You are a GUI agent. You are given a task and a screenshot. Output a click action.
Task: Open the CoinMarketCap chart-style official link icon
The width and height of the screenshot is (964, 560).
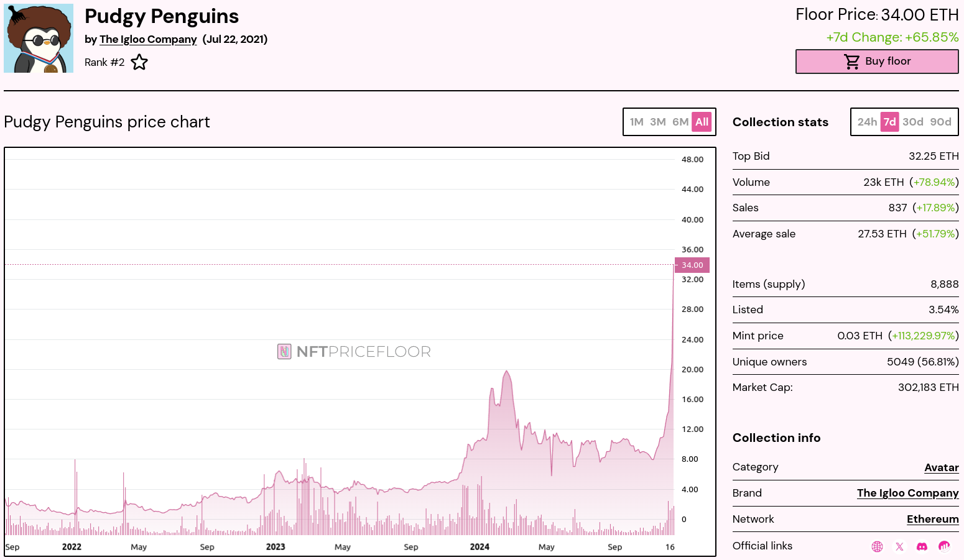pyautogui.click(x=944, y=546)
